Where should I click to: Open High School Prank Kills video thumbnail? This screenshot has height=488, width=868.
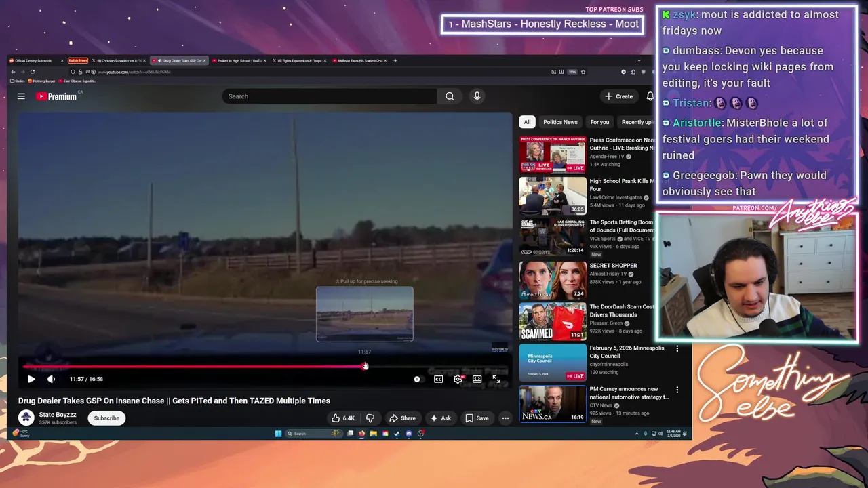[x=553, y=196]
